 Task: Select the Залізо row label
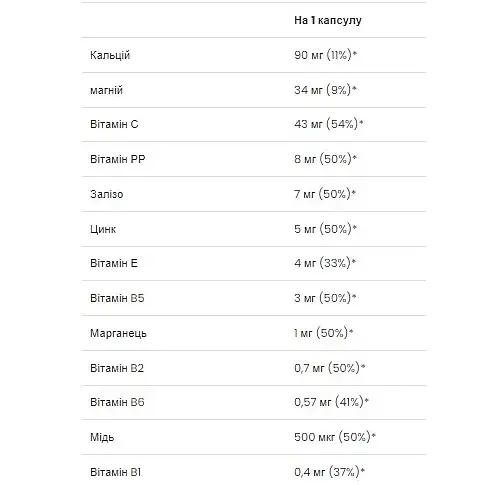[x=107, y=194]
